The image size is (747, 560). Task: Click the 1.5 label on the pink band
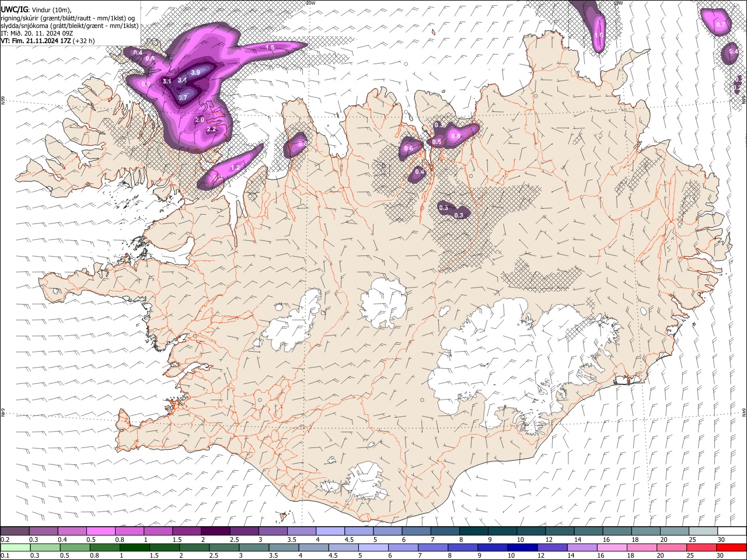click(270, 47)
